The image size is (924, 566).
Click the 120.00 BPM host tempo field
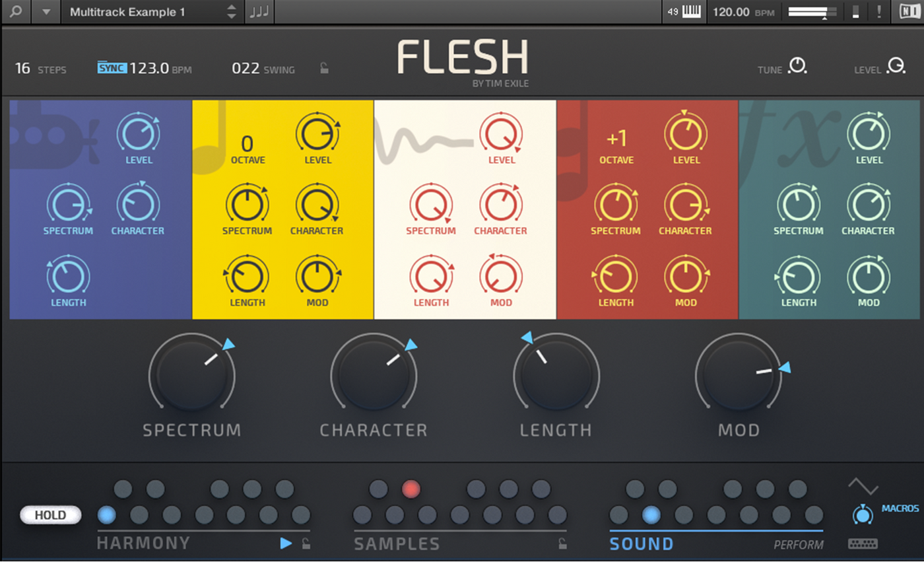point(744,12)
